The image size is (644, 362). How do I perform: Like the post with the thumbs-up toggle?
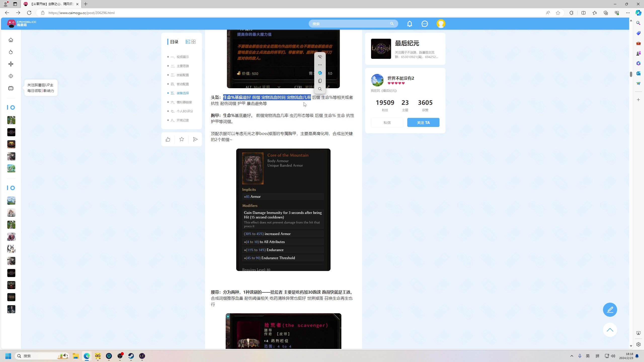(x=168, y=139)
